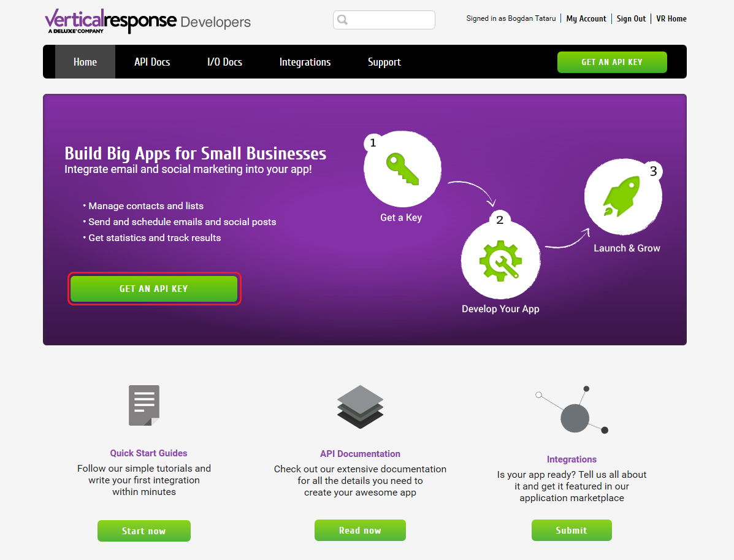Click the Sign Out link
This screenshot has width=734, height=560.
point(631,19)
